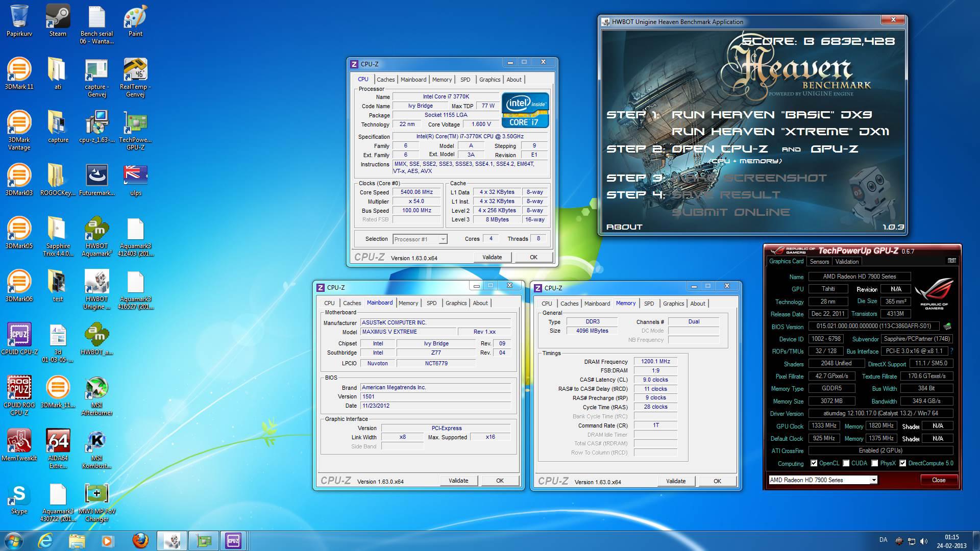Image resolution: width=980 pixels, height=551 pixels.
Task: Run Heaven XTREME DX11 benchmark
Action: click(780, 132)
